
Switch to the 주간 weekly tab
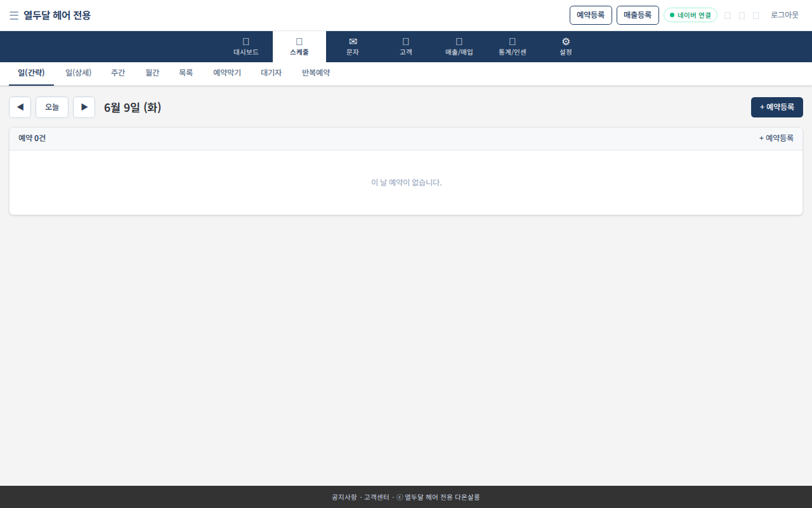118,73
